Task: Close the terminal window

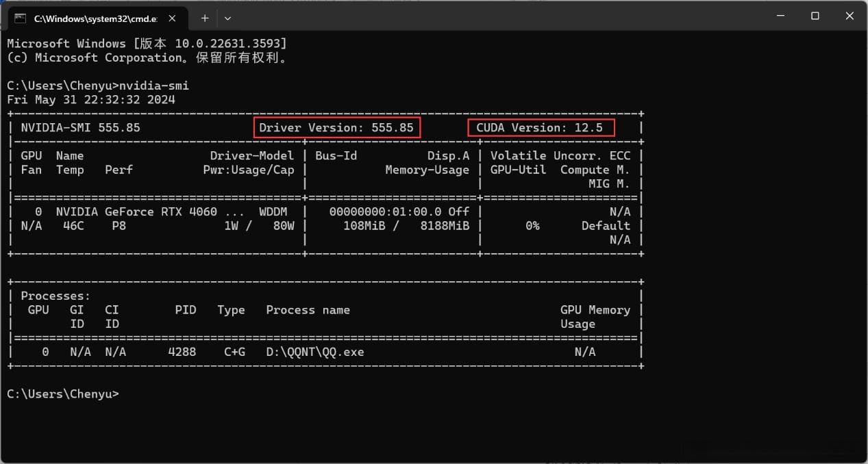Action: coord(850,16)
